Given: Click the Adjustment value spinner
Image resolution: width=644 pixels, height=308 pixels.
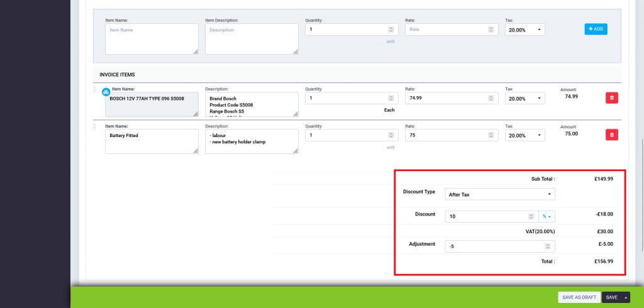Looking at the screenshot, I should pos(548,246).
